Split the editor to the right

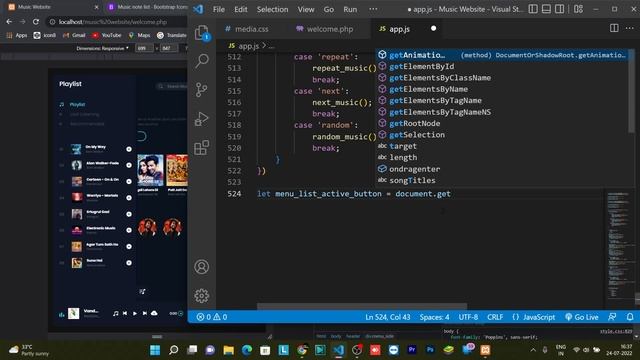pyautogui.click(x=614, y=28)
